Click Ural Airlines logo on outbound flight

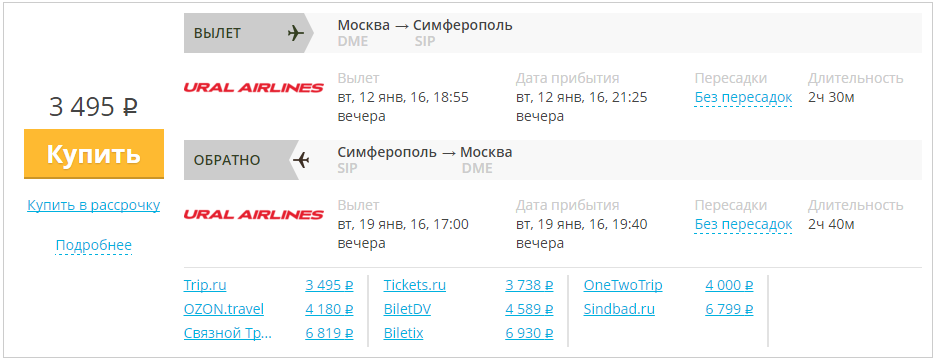(x=253, y=88)
